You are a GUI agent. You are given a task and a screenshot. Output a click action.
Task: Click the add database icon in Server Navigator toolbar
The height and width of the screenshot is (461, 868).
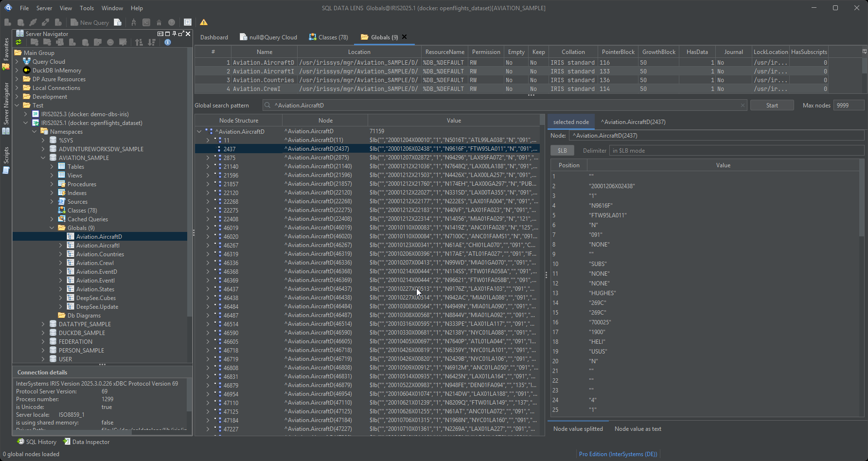85,42
